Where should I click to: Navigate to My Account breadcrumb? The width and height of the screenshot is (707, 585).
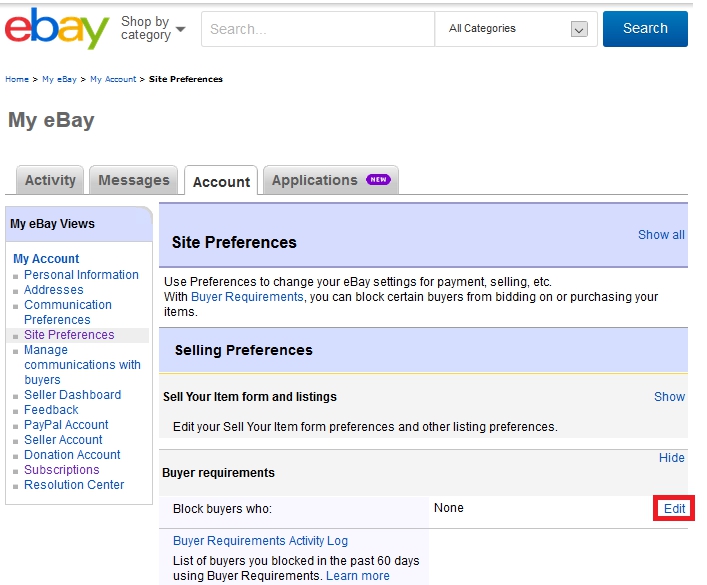click(x=113, y=79)
